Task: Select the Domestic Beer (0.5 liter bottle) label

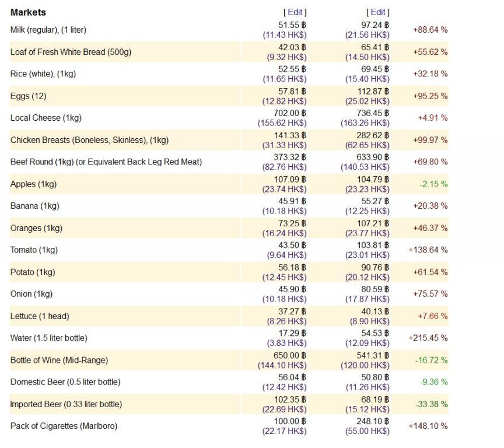Action: (65, 382)
